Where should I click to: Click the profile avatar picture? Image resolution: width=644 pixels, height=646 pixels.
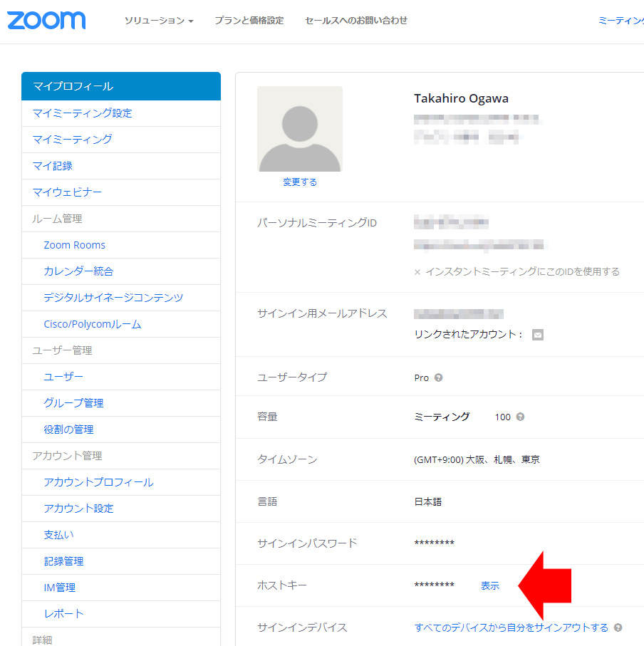coord(299,129)
